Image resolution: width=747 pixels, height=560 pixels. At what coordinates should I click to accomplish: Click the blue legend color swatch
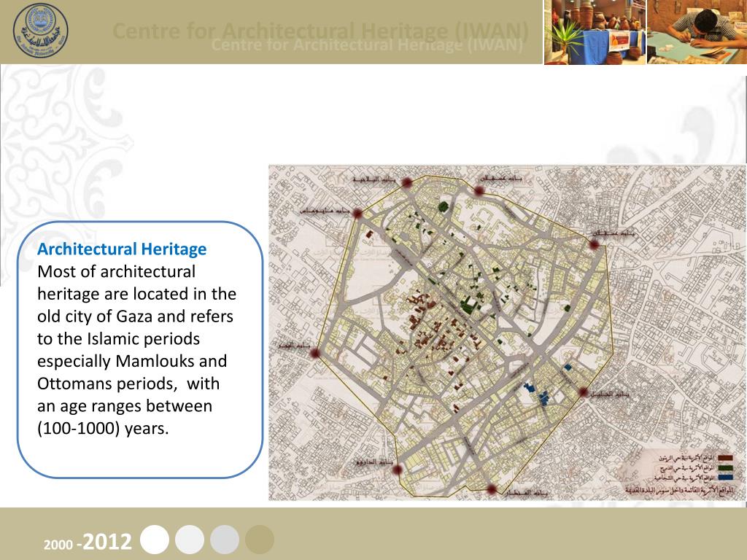725,477
